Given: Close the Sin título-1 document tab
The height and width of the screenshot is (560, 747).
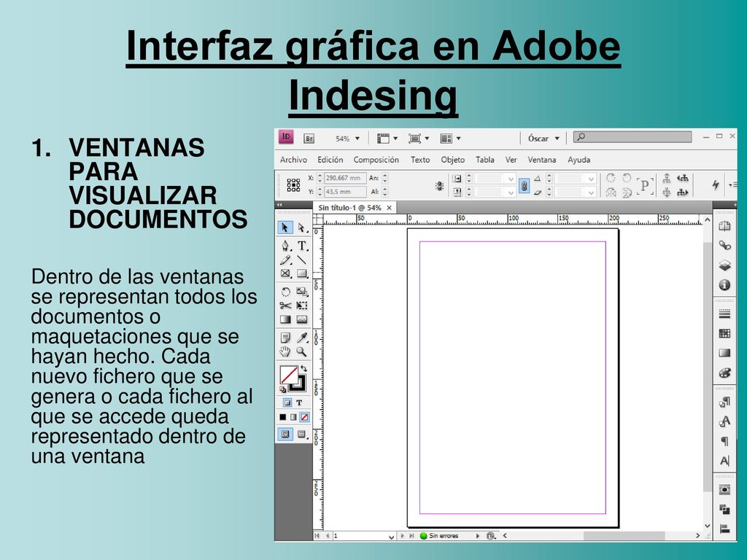Looking at the screenshot, I should [390, 208].
